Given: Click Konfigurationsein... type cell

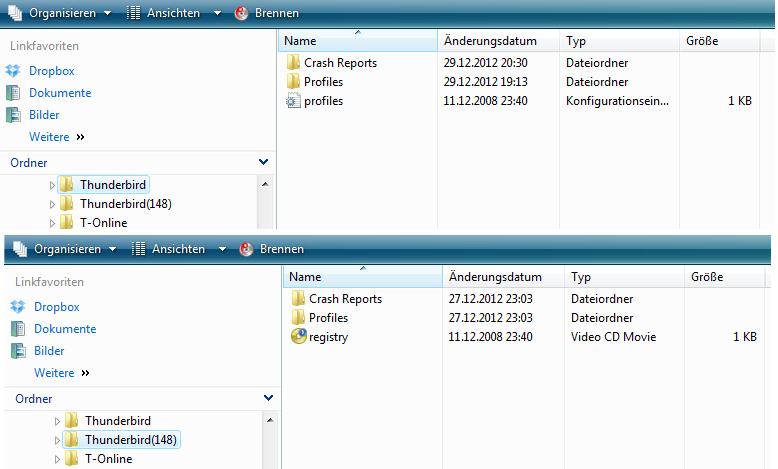Looking at the screenshot, I should click(x=617, y=101).
